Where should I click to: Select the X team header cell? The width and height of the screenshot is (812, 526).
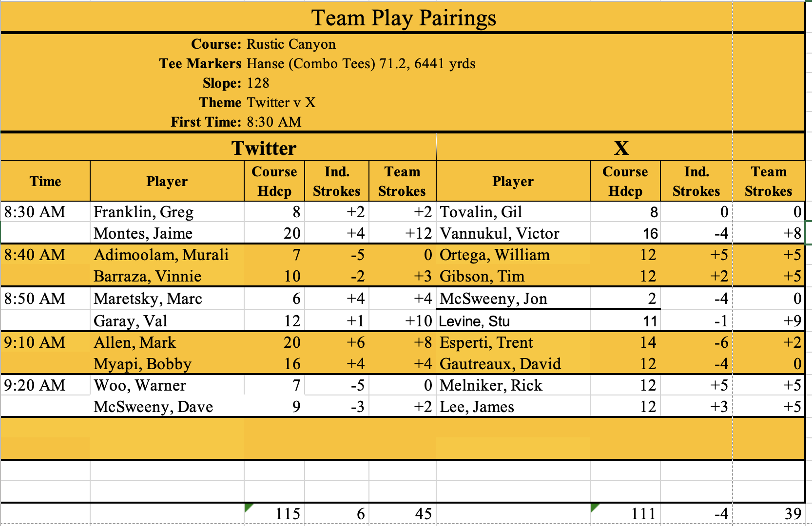pos(621,148)
